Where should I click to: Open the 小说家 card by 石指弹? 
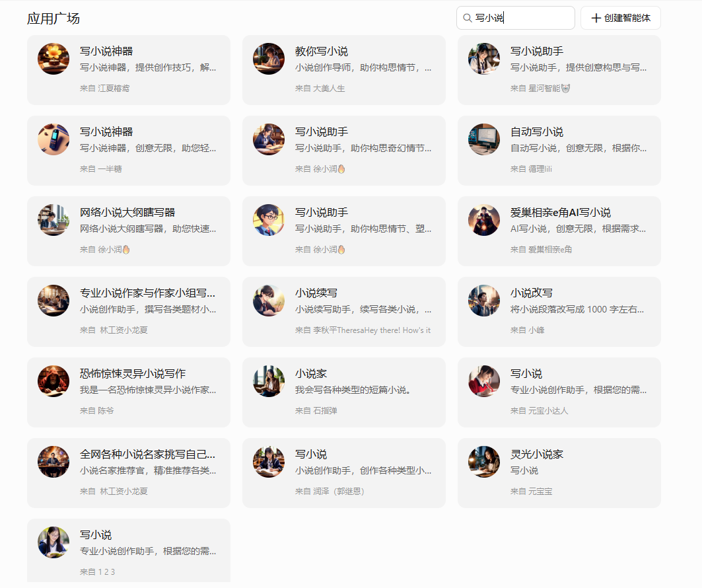[x=344, y=392]
